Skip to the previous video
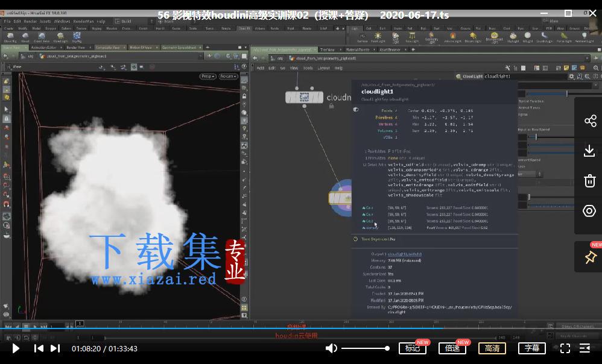The width and height of the screenshot is (602, 364). click(39, 348)
